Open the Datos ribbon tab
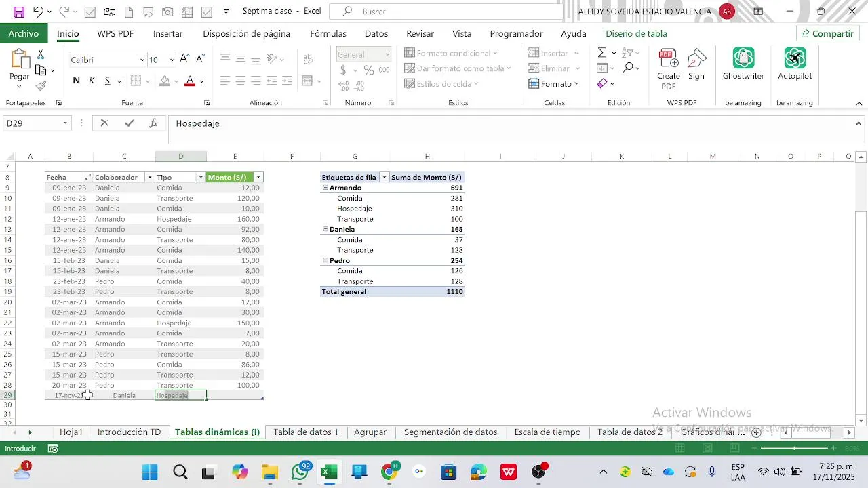 (x=376, y=33)
